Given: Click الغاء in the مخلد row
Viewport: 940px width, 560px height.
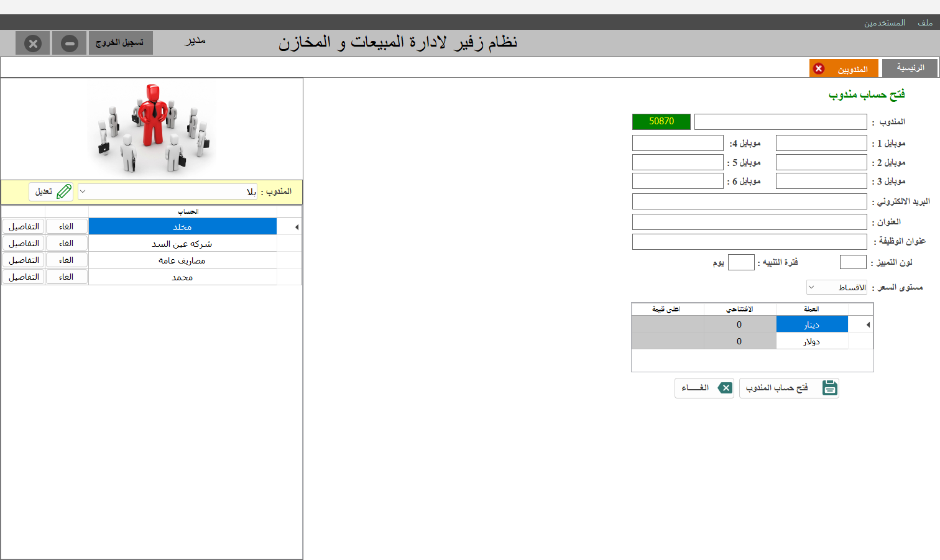Looking at the screenshot, I should 67,227.
